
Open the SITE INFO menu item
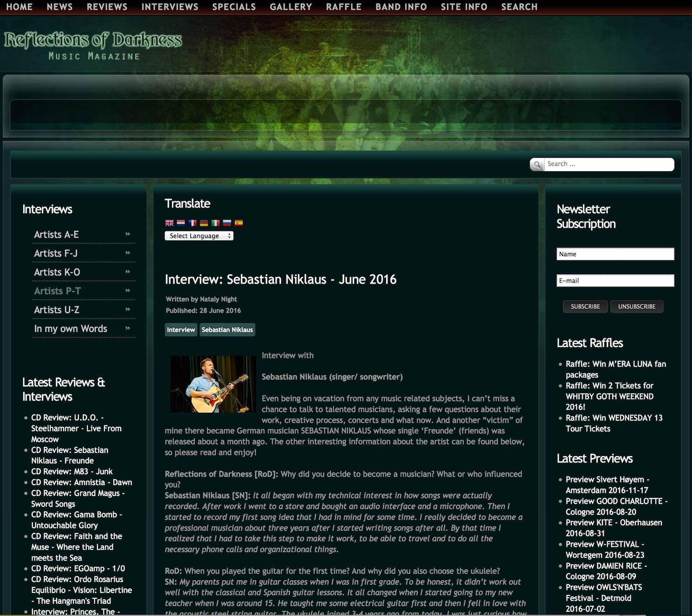(464, 7)
